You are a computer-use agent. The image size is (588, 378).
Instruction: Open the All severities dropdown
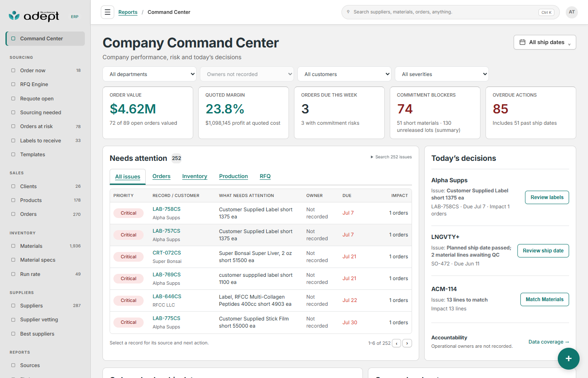442,74
